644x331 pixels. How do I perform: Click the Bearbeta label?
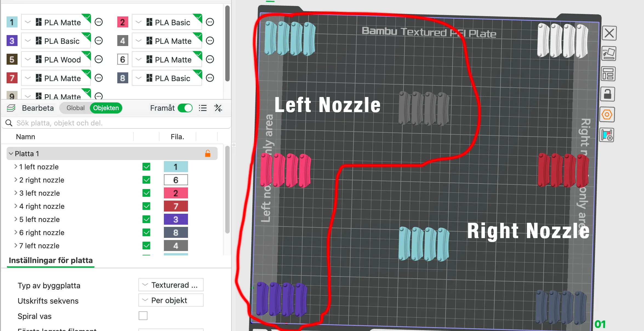pyautogui.click(x=38, y=108)
